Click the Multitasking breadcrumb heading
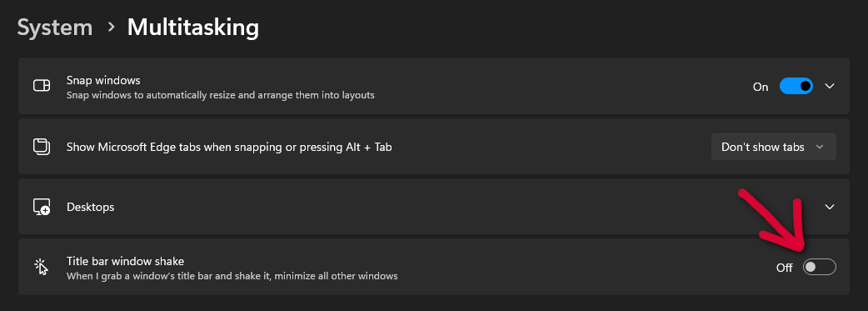 193,28
